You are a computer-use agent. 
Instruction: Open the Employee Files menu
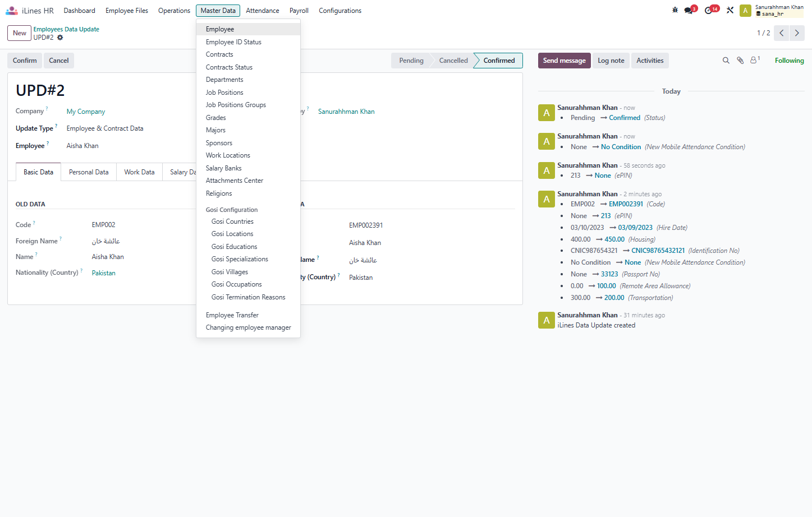point(127,11)
